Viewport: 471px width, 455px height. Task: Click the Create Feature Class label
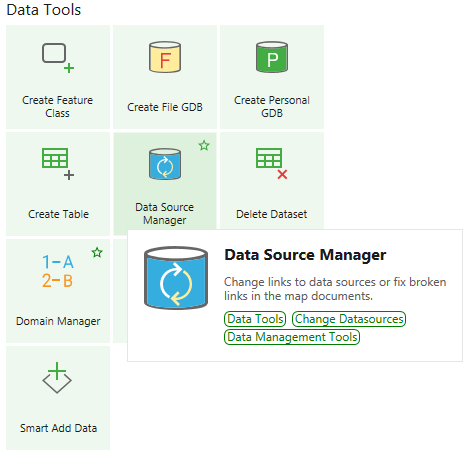click(x=58, y=107)
